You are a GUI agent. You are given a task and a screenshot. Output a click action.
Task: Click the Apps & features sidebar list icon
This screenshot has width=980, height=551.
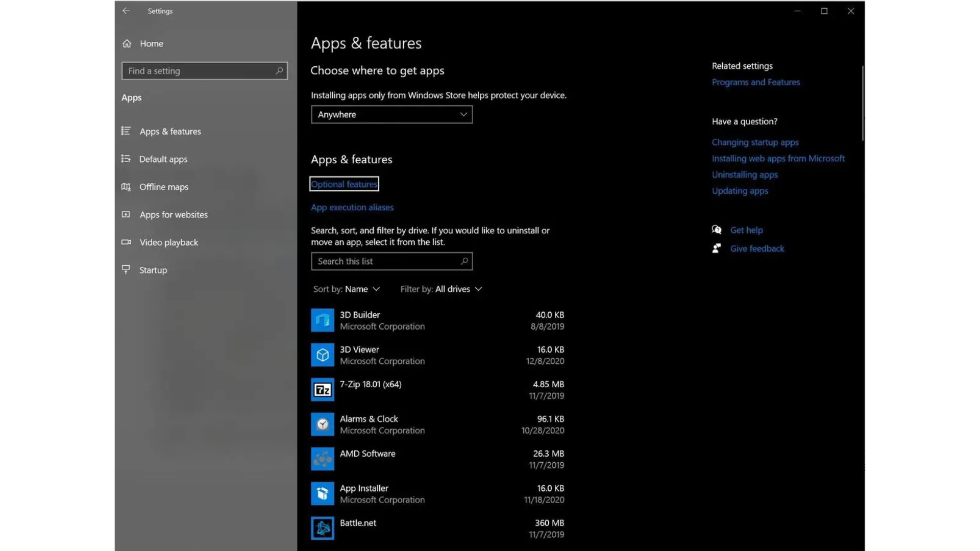click(126, 131)
